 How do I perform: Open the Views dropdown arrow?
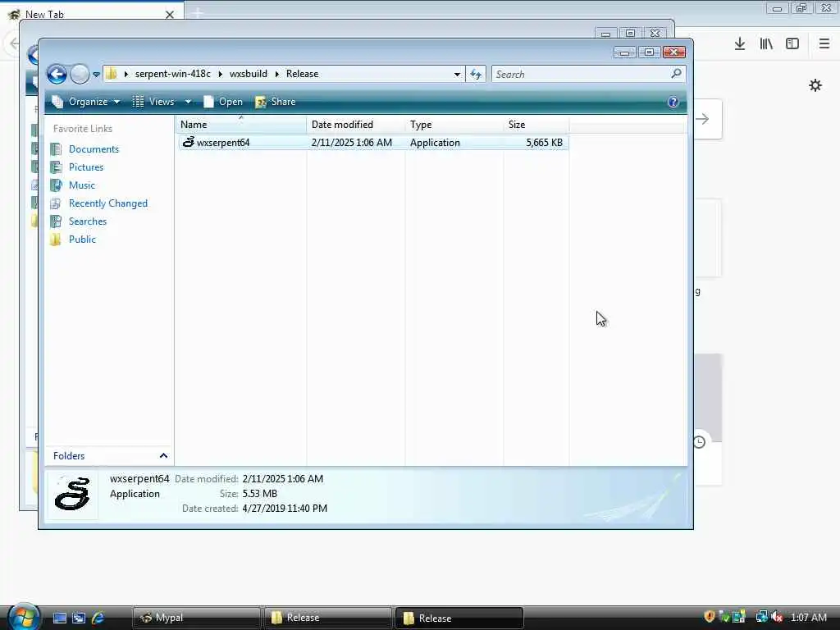(x=188, y=102)
